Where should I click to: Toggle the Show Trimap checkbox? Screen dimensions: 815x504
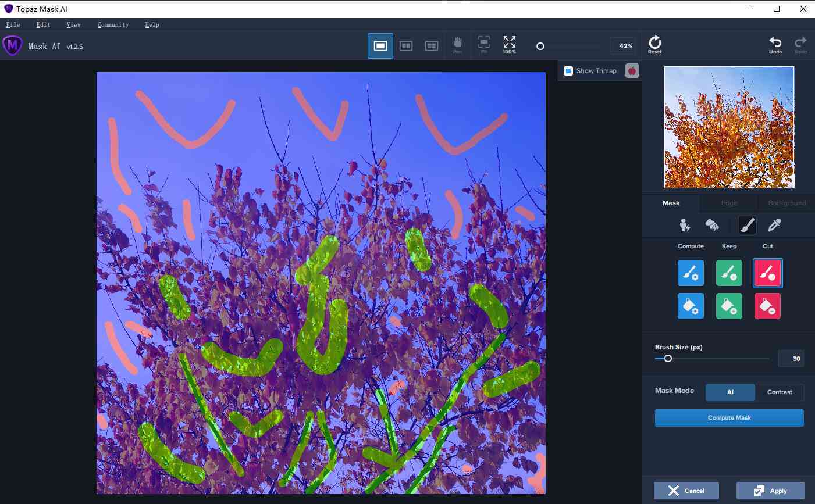[x=568, y=71]
